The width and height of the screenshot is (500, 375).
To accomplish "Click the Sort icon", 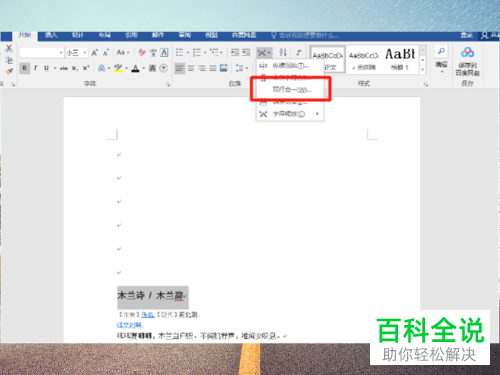I will click(x=283, y=52).
